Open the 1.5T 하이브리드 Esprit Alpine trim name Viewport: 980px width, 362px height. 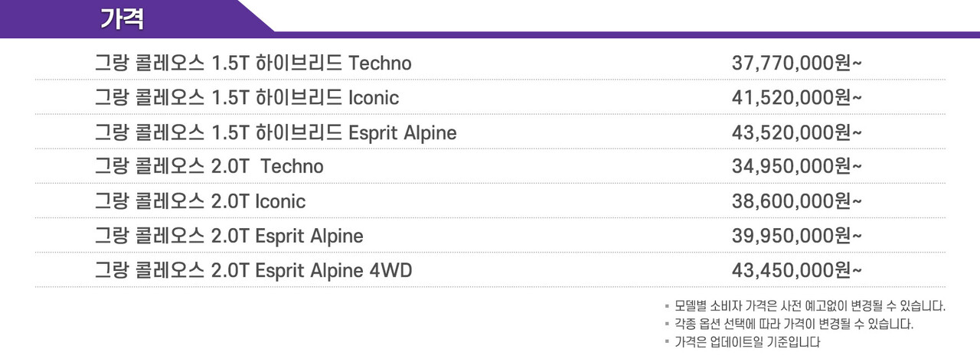tap(275, 132)
